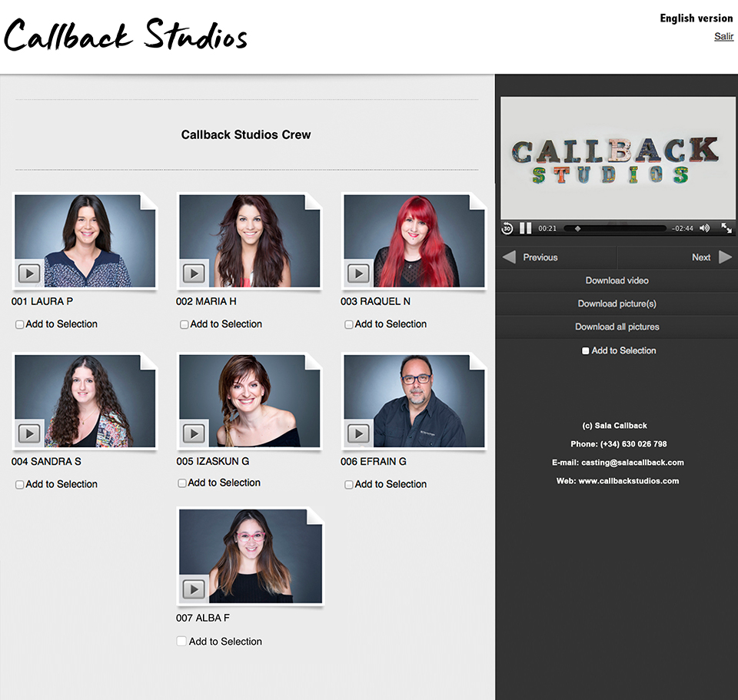The image size is (738, 700).
Task: Click the Callback Studios Crew heading
Action: 246,135
